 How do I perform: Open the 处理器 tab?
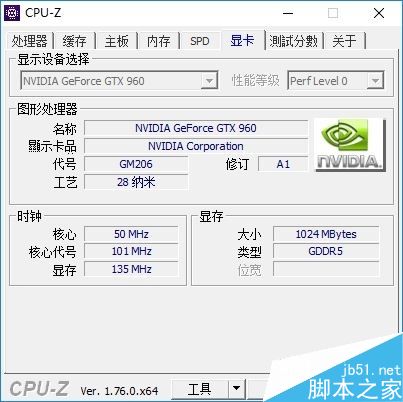(x=30, y=41)
